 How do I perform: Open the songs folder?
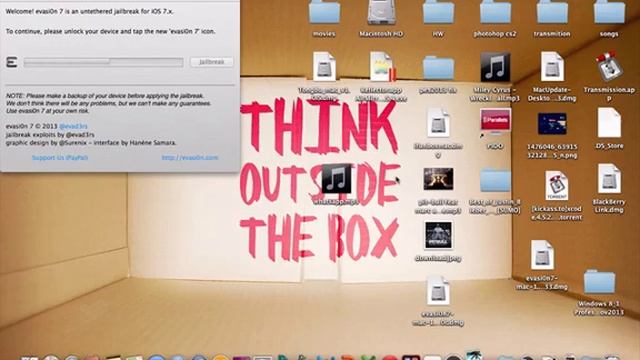coord(609,12)
